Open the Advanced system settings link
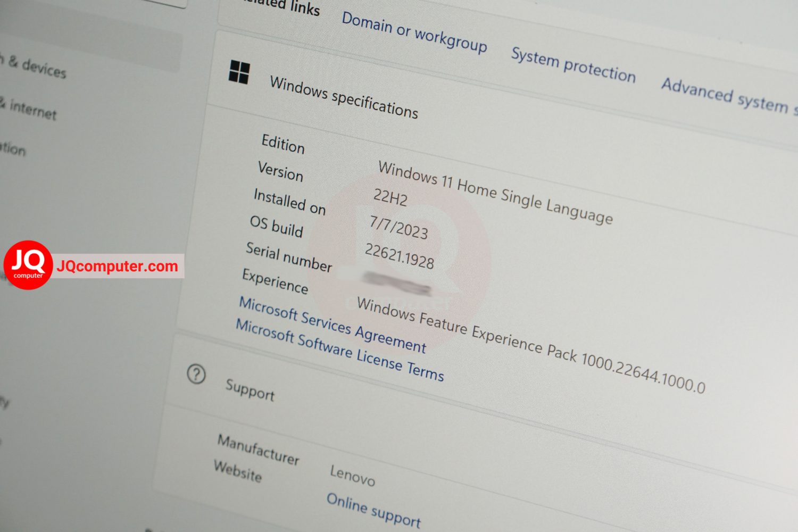798x532 pixels. (x=729, y=96)
